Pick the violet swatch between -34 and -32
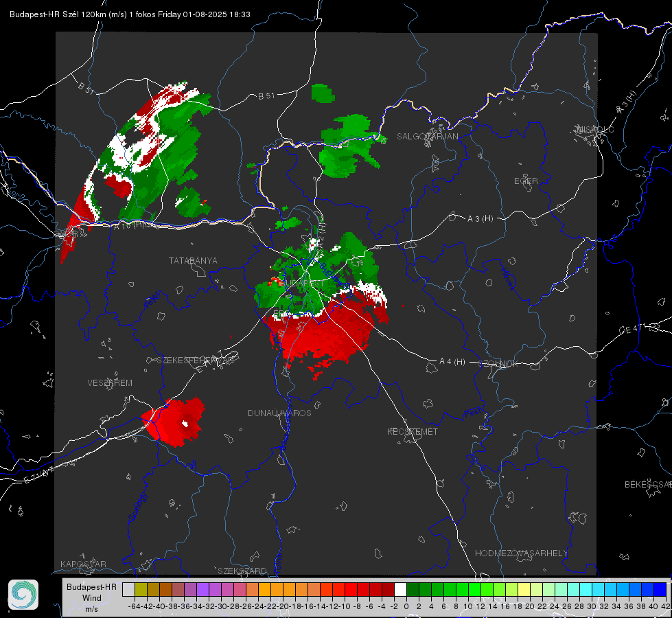672x618 pixels. (202, 589)
